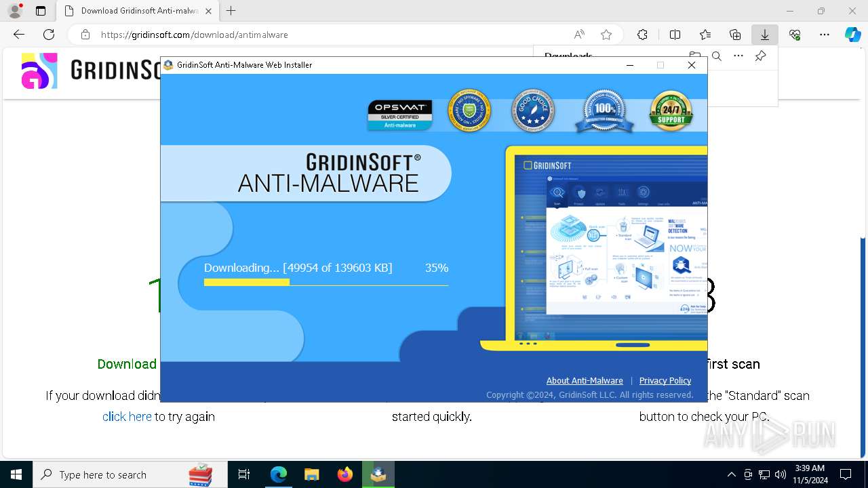Click 'click here' to retry download
868x488 pixels.
tap(127, 416)
